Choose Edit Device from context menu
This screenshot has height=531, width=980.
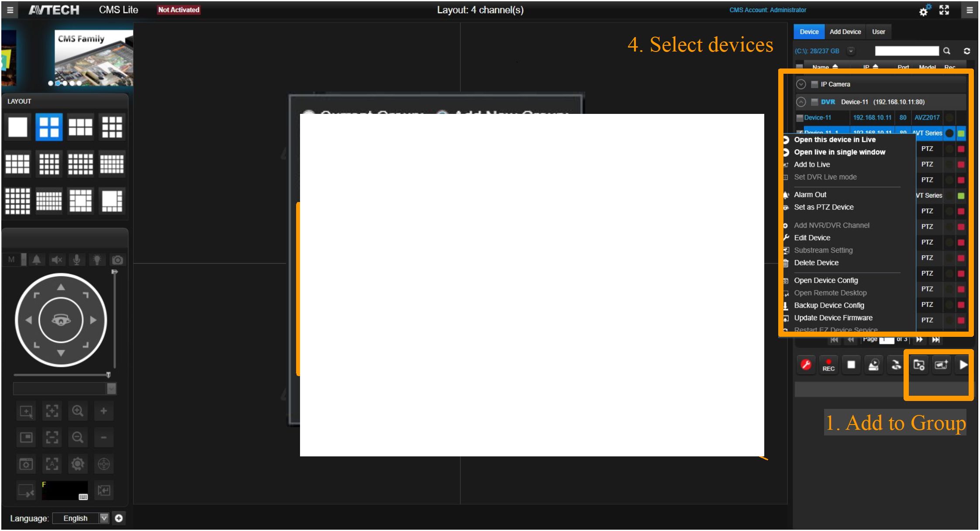point(812,238)
